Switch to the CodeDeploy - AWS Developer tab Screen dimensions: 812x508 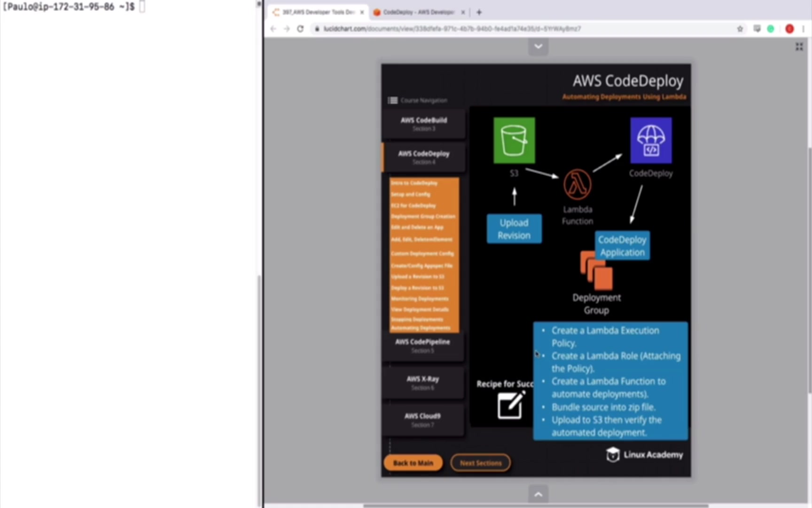click(418, 12)
